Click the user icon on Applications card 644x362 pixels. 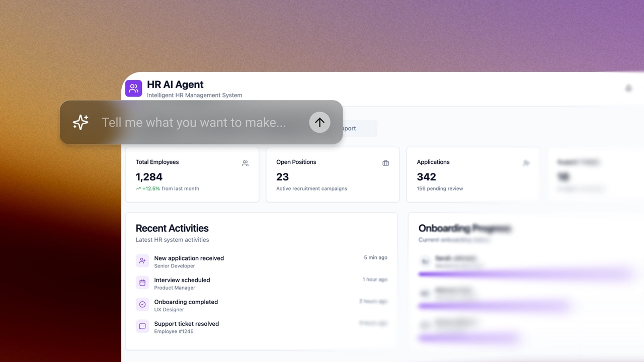click(526, 163)
